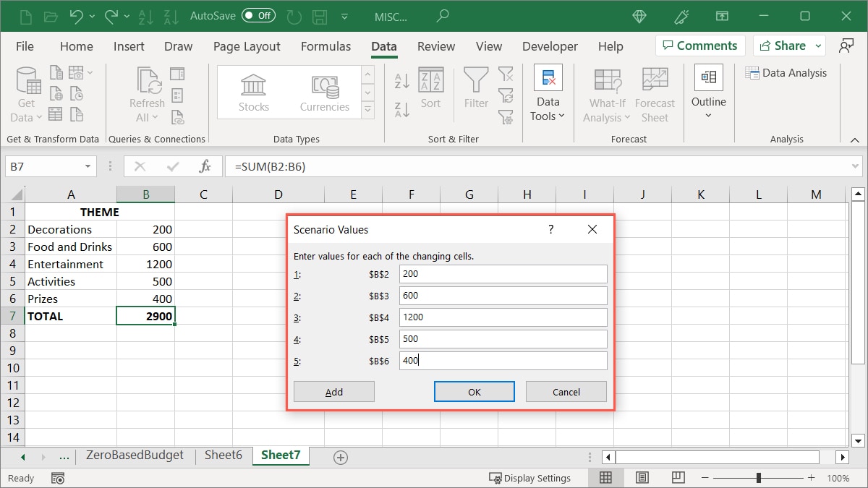Image resolution: width=868 pixels, height=488 pixels.
Task: Select the Currencies data type
Action: [x=324, y=91]
